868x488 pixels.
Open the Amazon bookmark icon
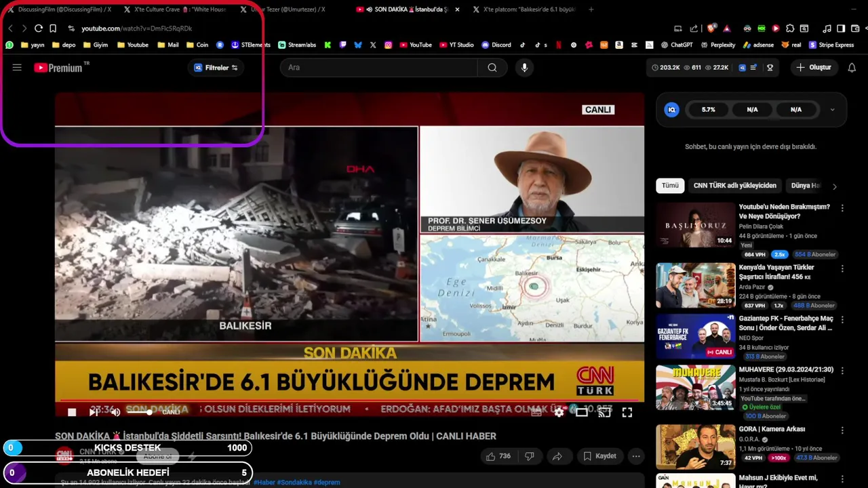coord(619,45)
